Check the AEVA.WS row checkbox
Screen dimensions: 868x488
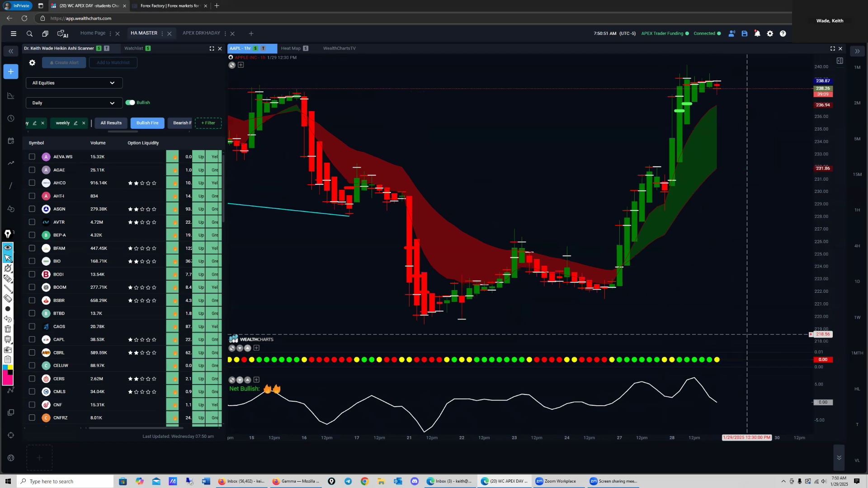pyautogui.click(x=32, y=157)
